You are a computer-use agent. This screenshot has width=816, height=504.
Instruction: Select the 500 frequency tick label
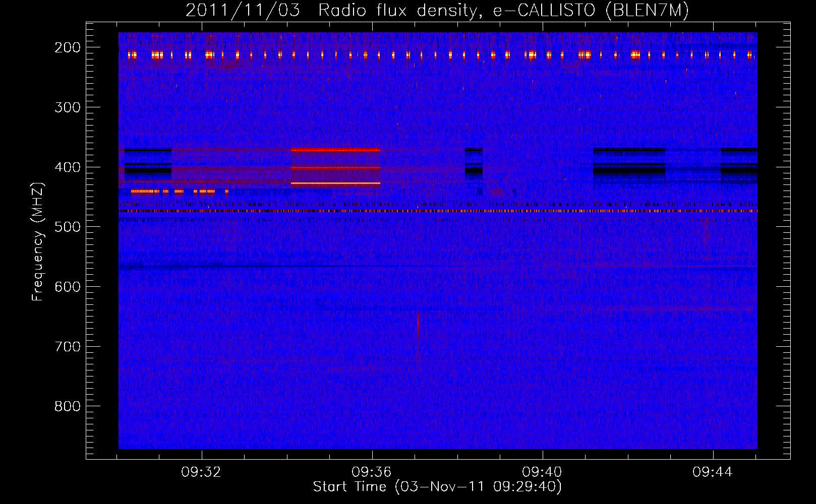coord(68,227)
